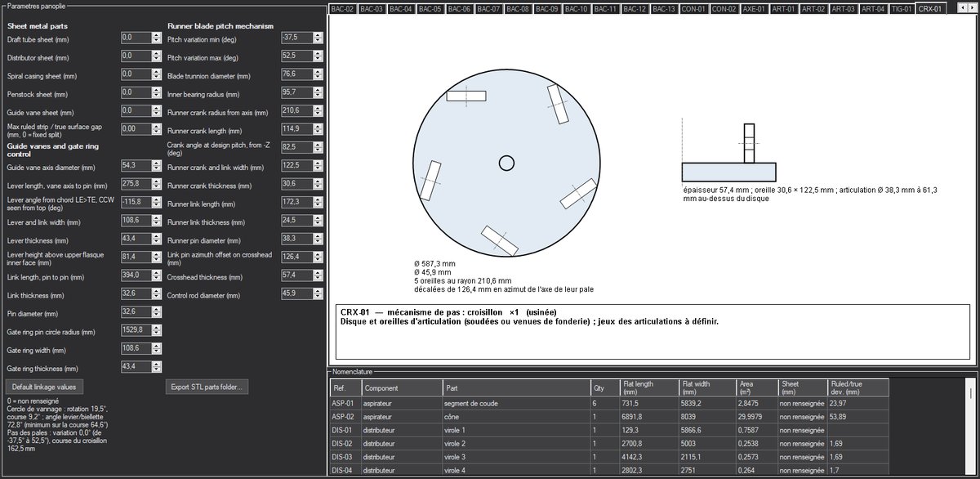Click Export STL parts folder button
Viewport: 980px width, 479px height.
(x=207, y=387)
